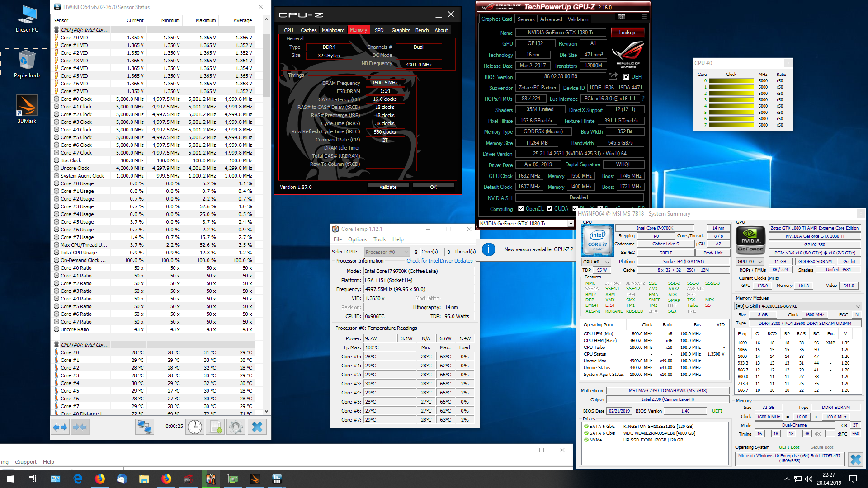Click the HWiNFO sensor list scroll-down arrow

tap(266, 411)
